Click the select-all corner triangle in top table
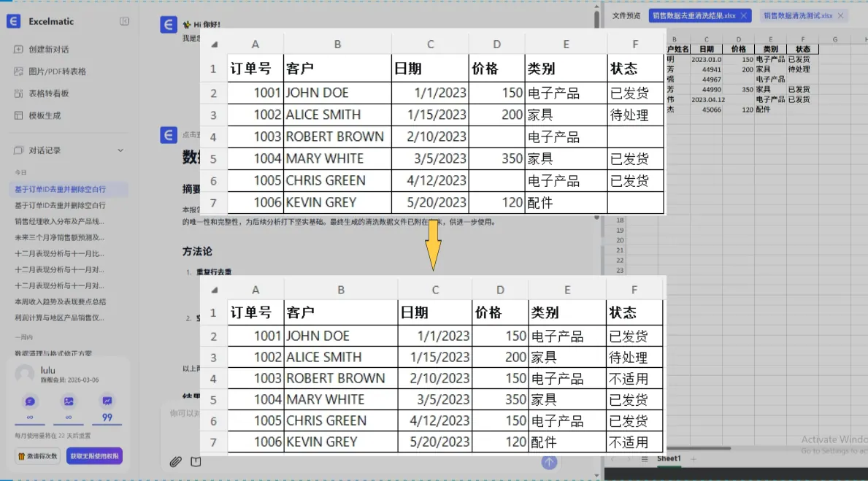 (214, 45)
